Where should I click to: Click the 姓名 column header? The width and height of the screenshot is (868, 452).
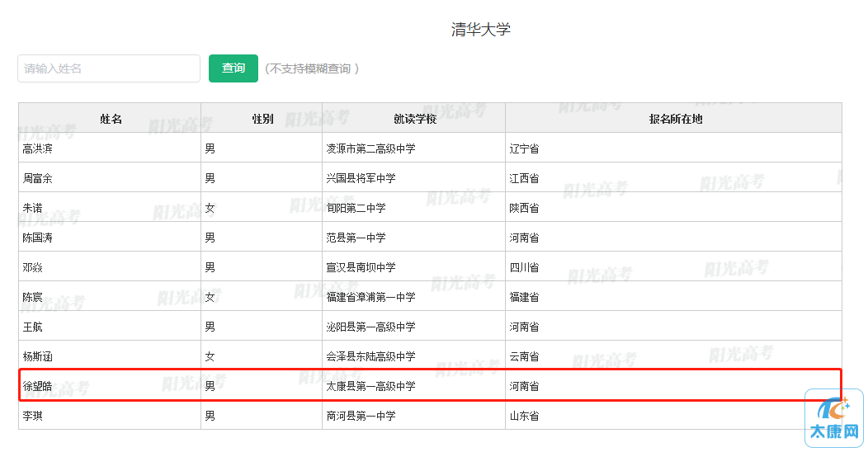111,119
